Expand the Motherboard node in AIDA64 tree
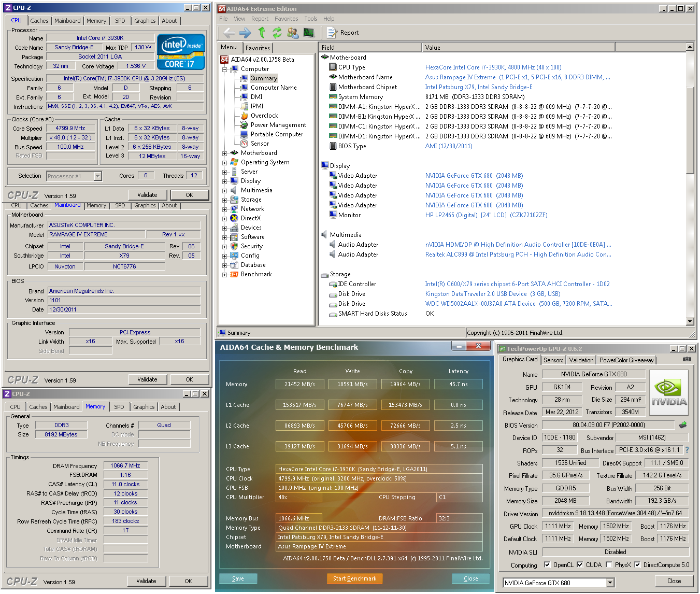Image resolution: width=700 pixels, height=594 pixels. (x=225, y=153)
